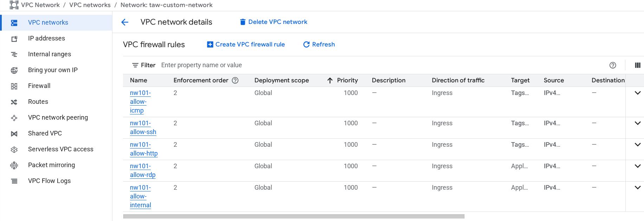
Task: Click the Packet mirroring sidebar icon
Action: 14,165
